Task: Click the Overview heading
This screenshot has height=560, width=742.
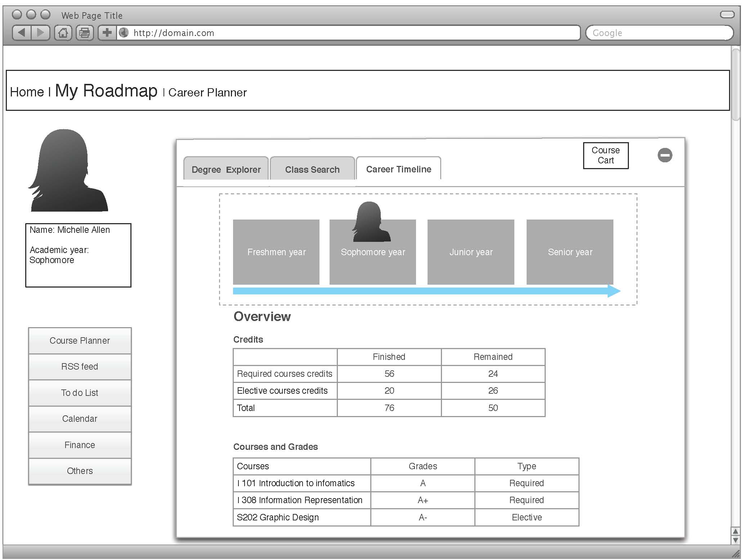Action: pos(262,316)
